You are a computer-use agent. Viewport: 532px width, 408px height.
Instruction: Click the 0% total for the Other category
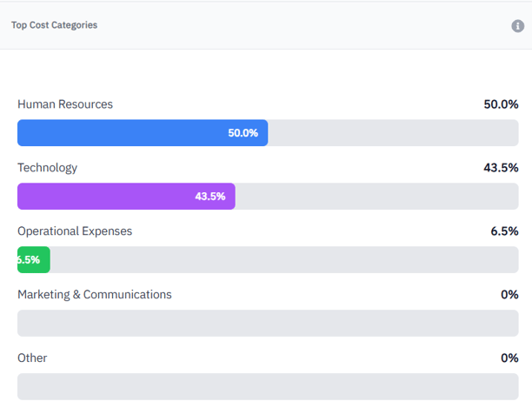click(509, 358)
